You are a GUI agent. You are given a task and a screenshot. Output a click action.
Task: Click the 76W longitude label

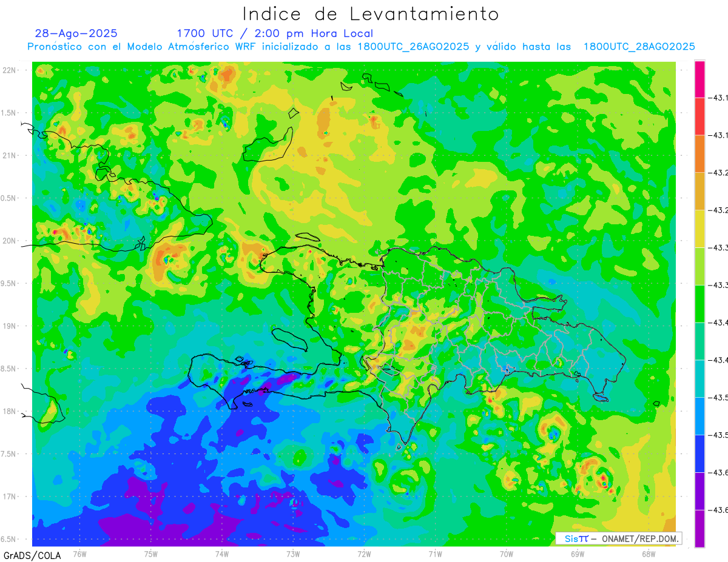click(x=79, y=554)
